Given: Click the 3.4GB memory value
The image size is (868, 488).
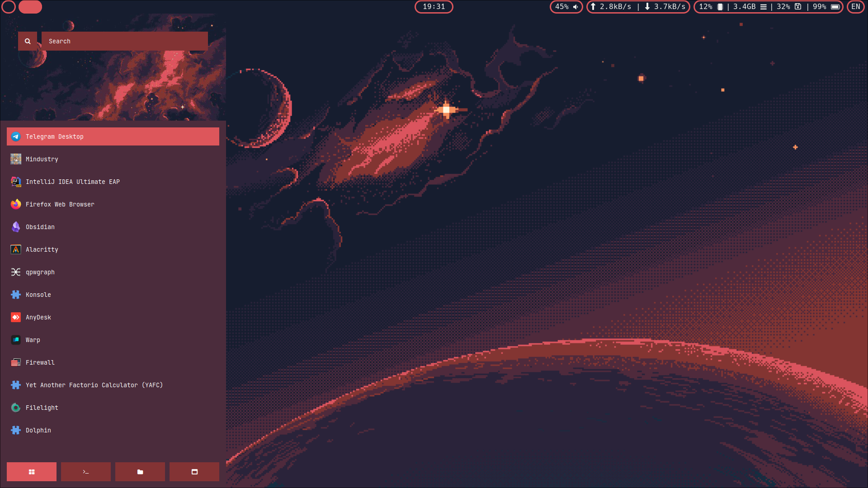Looking at the screenshot, I should coord(745,7).
